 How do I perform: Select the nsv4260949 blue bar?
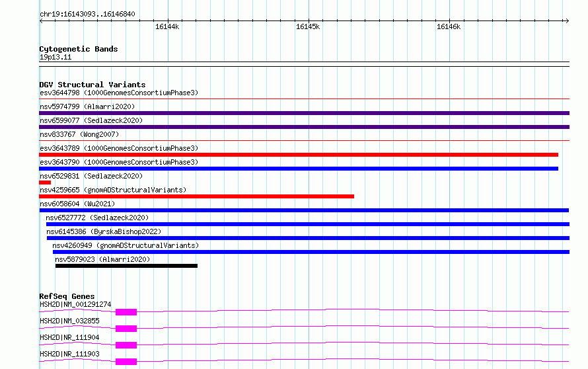[x=311, y=252]
